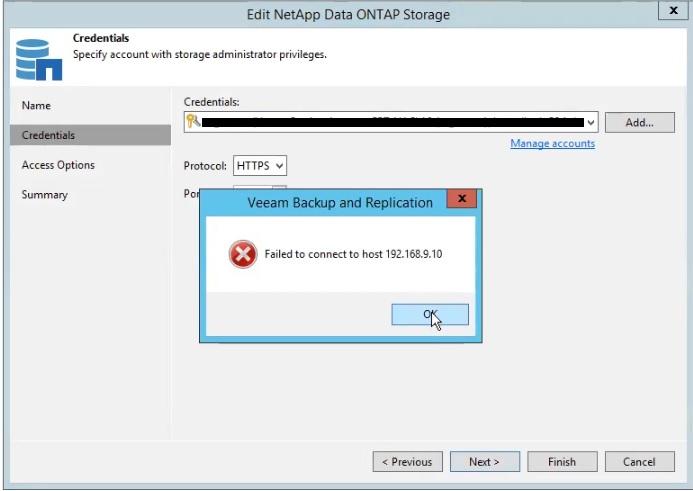The width and height of the screenshot is (693, 491).
Task: Dismiss the error with OK
Action: point(430,315)
